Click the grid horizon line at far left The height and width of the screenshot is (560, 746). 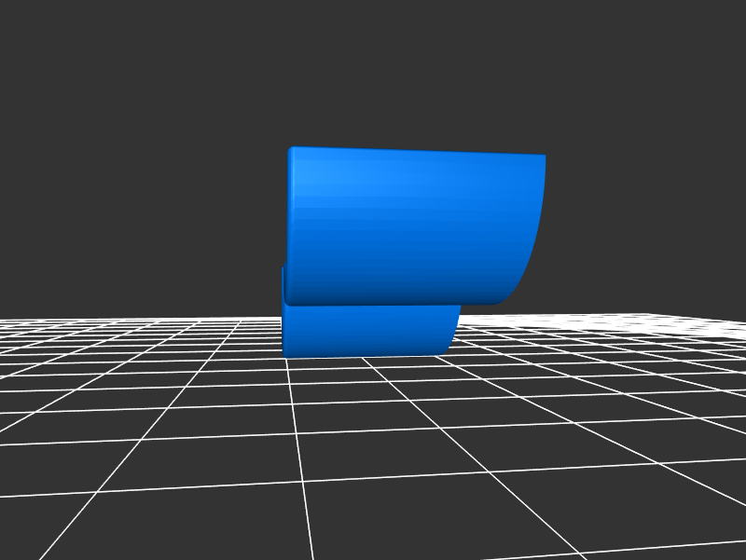tap(19, 321)
